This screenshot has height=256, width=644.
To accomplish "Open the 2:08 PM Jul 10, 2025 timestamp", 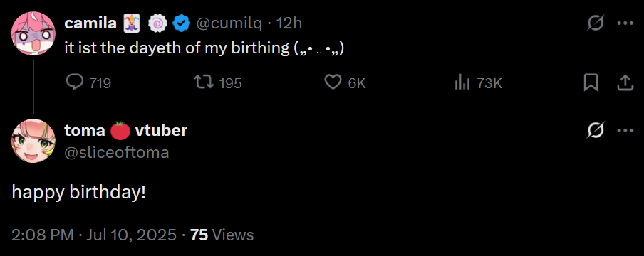I will point(94,235).
